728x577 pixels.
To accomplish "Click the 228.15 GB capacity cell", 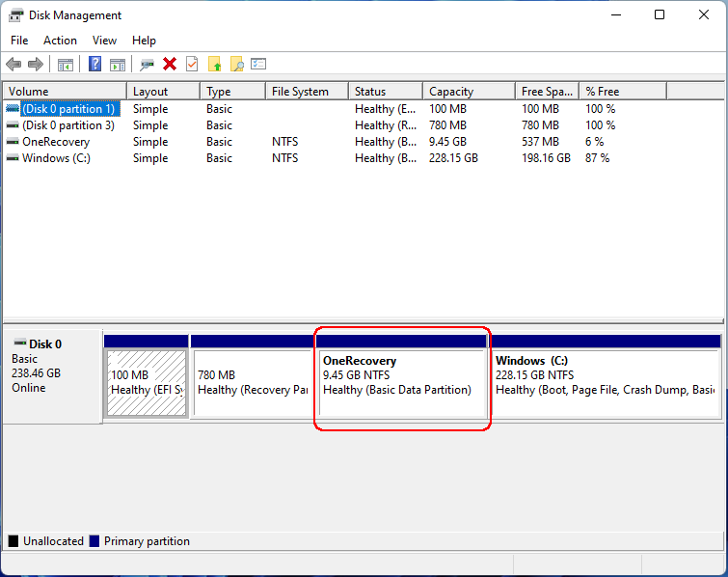I will pyautogui.click(x=453, y=158).
